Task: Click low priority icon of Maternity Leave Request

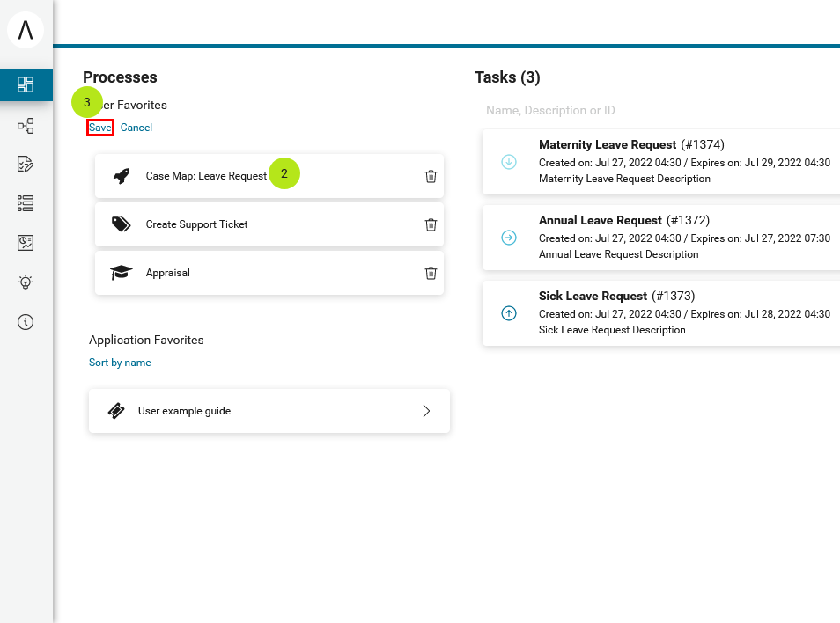Action: pos(509,162)
